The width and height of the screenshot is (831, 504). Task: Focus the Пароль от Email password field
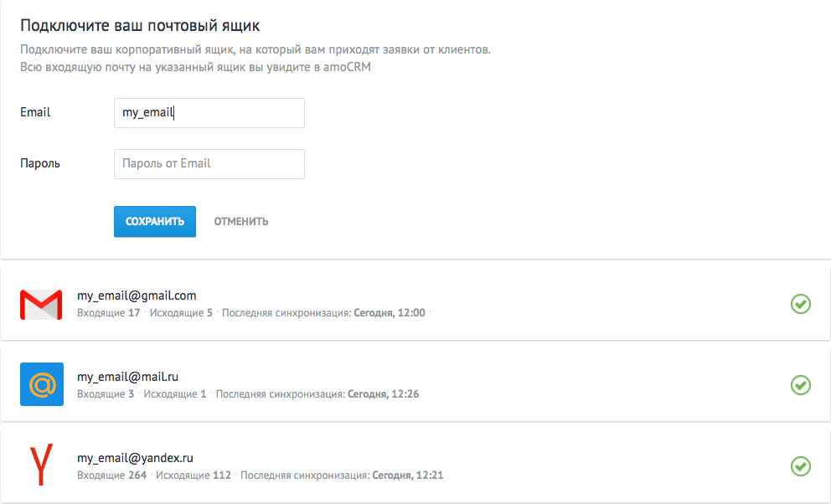(x=209, y=164)
